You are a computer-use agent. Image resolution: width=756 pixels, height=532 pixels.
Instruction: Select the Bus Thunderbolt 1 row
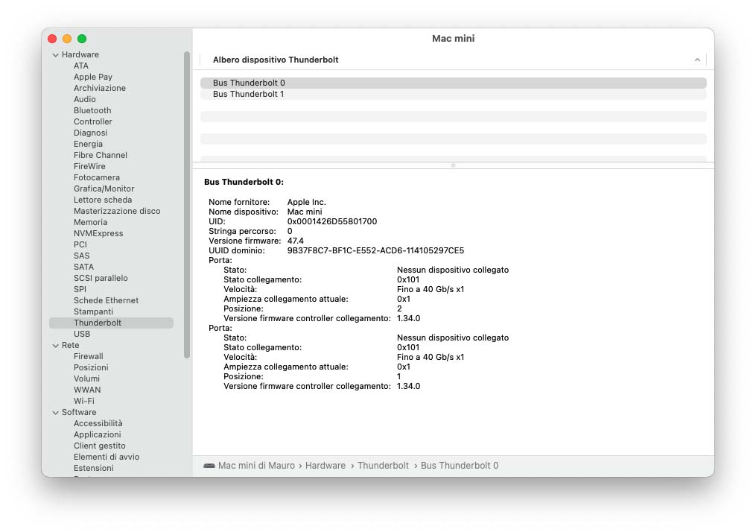point(453,94)
